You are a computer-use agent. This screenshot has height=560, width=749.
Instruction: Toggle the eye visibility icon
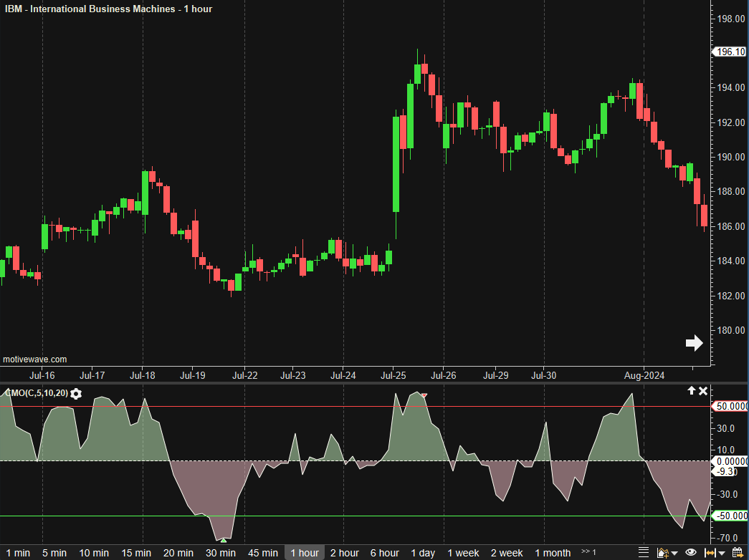tap(691, 553)
